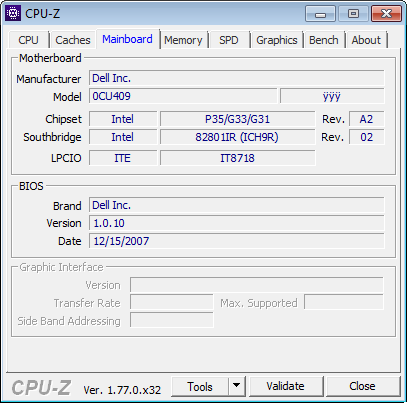Open the Tools dropdown arrow
The image size is (407, 403).
(x=237, y=386)
